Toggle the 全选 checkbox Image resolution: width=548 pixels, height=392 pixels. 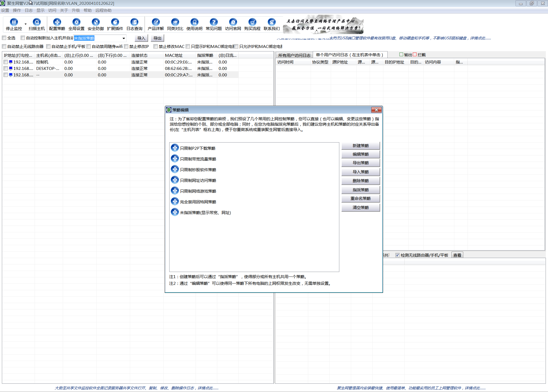4,38
